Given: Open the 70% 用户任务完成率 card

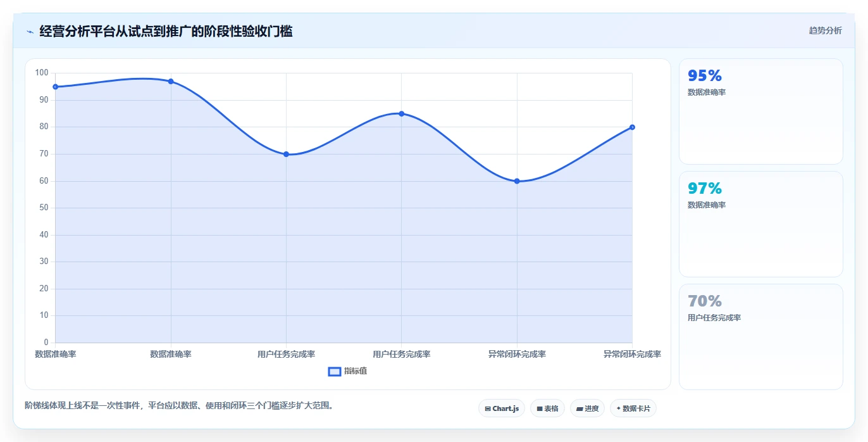Looking at the screenshot, I should pyautogui.click(x=760, y=337).
